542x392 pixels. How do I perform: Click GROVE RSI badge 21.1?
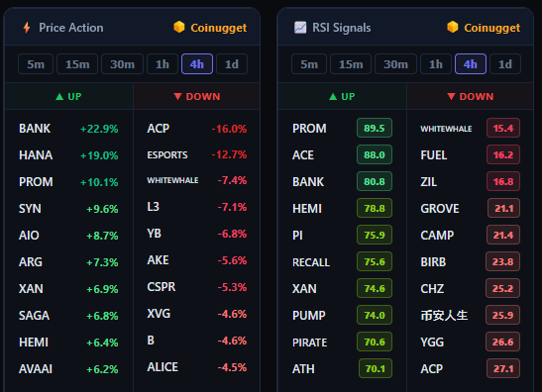(504, 208)
